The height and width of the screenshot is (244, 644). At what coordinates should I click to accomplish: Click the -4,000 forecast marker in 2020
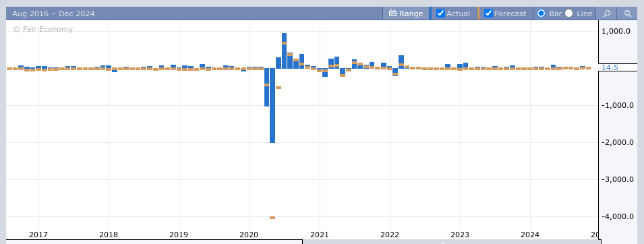click(272, 218)
